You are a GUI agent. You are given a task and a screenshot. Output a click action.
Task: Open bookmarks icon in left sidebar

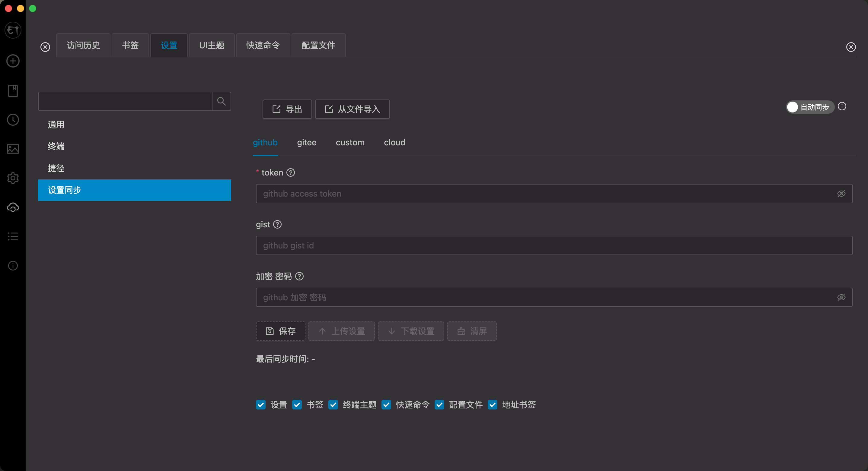tap(13, 90)
